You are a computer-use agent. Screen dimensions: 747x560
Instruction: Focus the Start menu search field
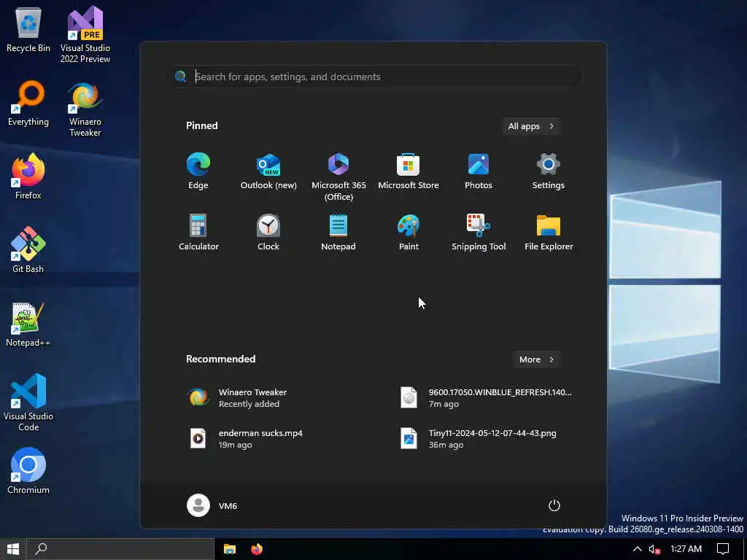click(374, 77)
